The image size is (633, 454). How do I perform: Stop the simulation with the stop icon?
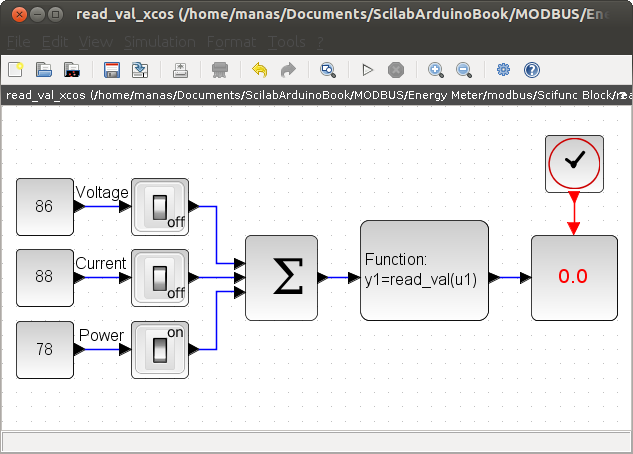point(396,70)
